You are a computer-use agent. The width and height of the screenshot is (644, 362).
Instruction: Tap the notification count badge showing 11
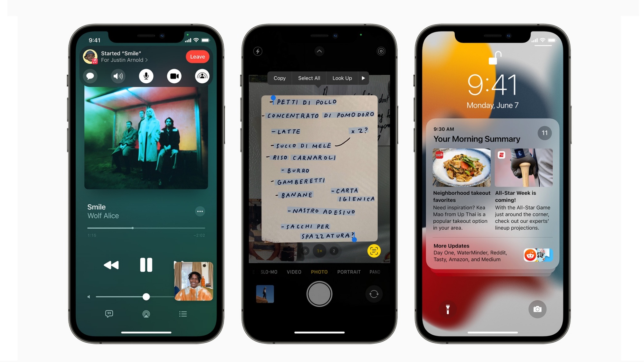(544, 133)
